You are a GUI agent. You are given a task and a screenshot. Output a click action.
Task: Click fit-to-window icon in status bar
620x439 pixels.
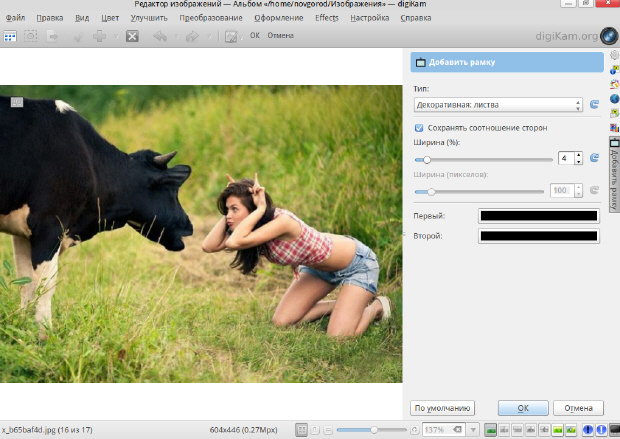[302, 430]
